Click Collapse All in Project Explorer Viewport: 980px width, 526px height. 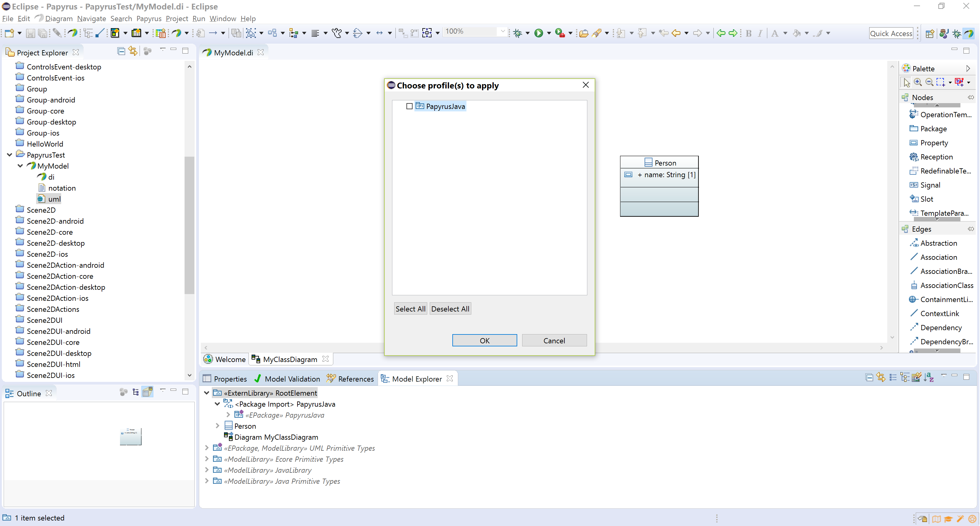pos(121,51)
